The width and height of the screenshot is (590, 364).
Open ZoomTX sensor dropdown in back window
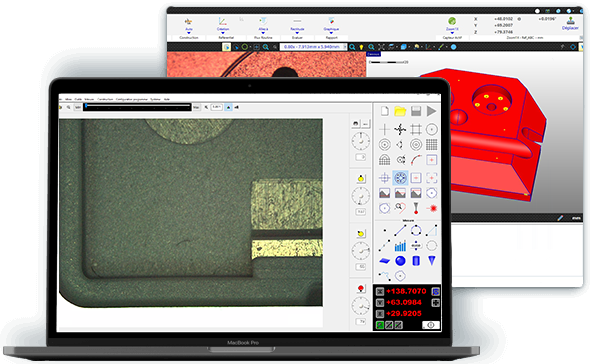[x=452, y=30]
